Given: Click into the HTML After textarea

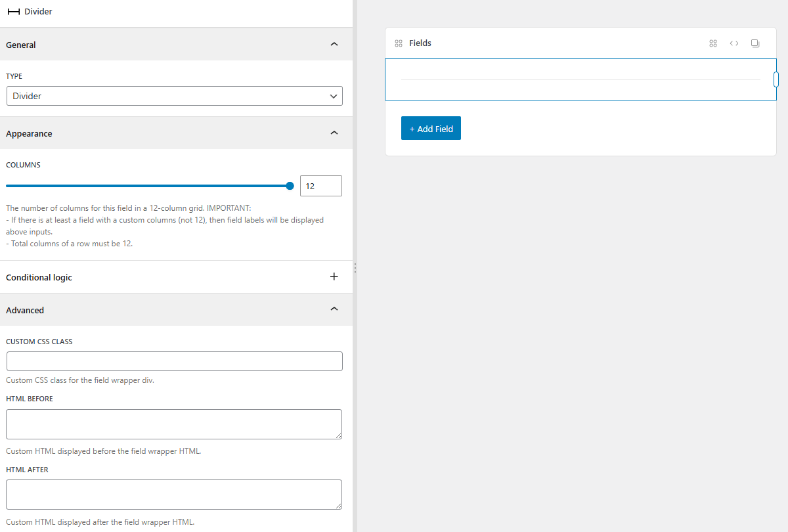Looking at the screenshot, I should click(x=174, y=495).
